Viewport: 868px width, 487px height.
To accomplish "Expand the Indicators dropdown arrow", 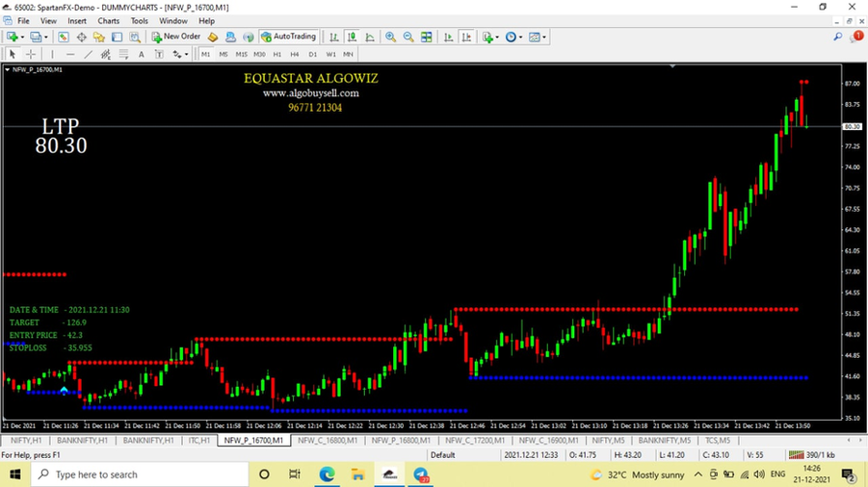I will [x=497, y=37].
